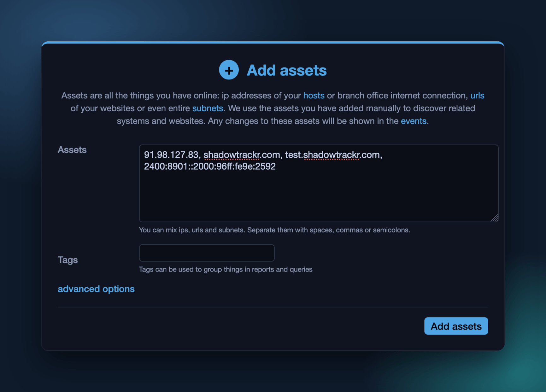Go to the events link
This screenshot has height=392, width=546.
tap(414, 121)
